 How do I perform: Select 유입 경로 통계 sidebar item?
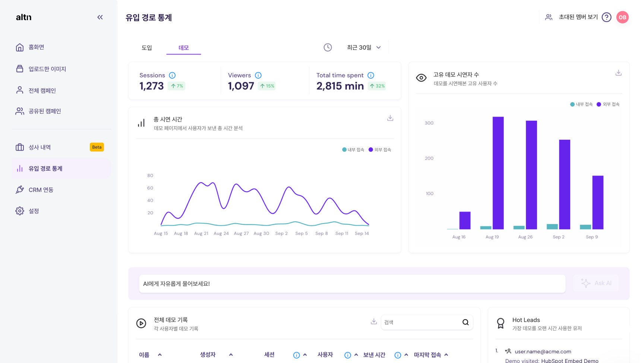click(61, 168)
